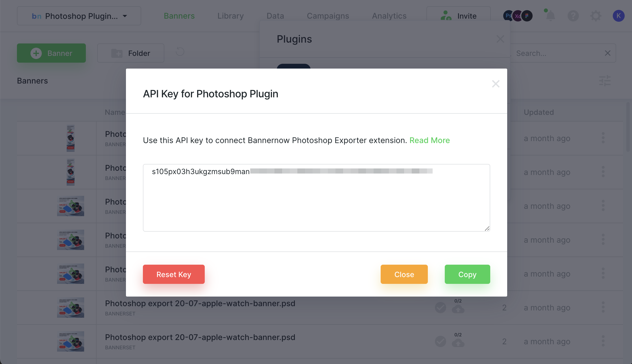This screenshot has width=632, height=364.
Task: Create a new Folder
Action: 131,53
